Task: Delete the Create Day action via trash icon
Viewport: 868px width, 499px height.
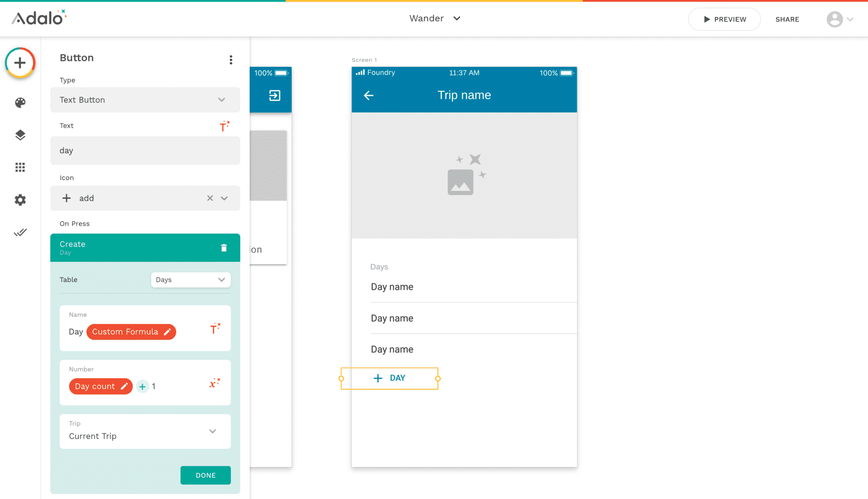Action: (x=224, y=248)
